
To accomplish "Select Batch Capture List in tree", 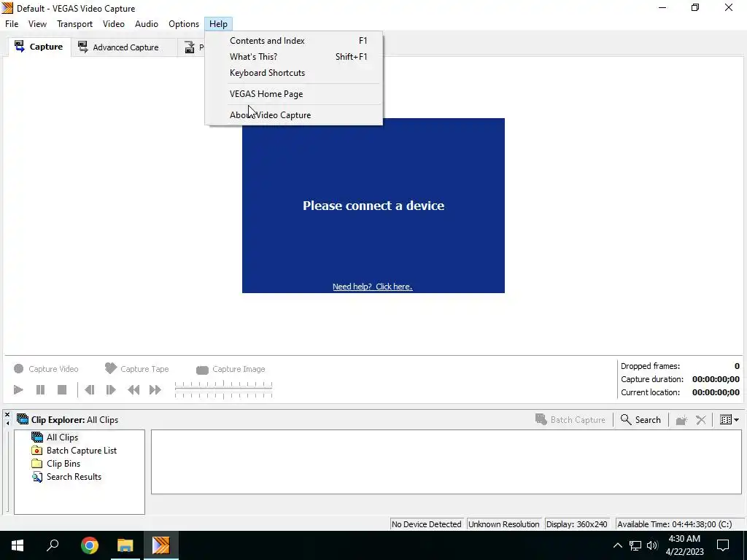I will 82,451.
